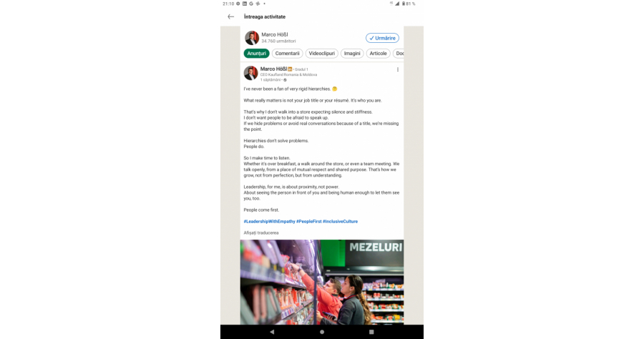Open the #InclusiveCulture hashtag

coord(340,221)
